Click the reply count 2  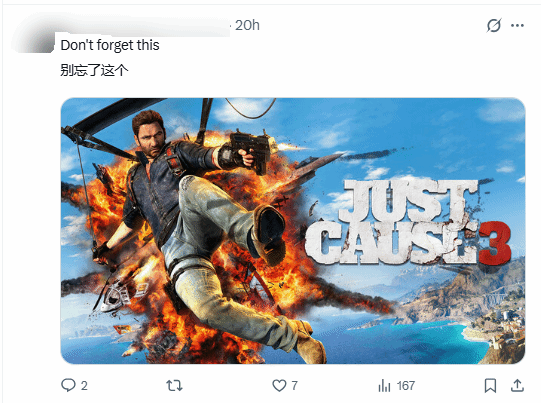pyautogui.click(x=84, y=385)
